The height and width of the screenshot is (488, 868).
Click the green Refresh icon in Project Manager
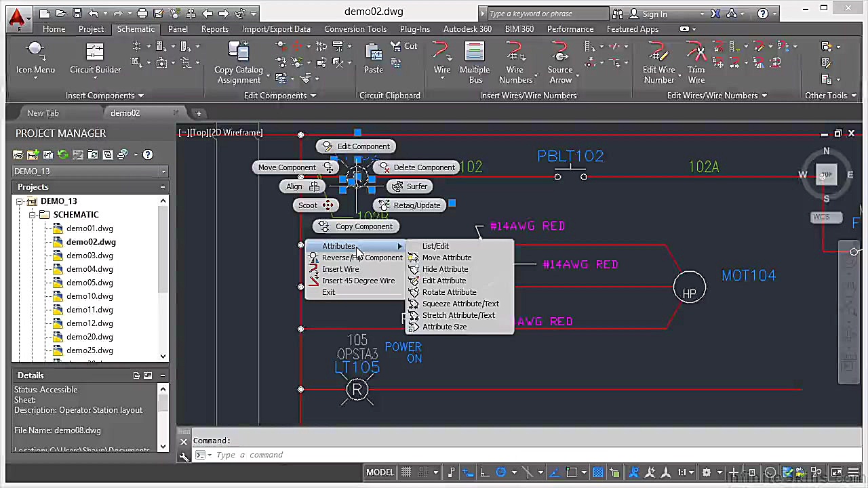pos(63,155)
